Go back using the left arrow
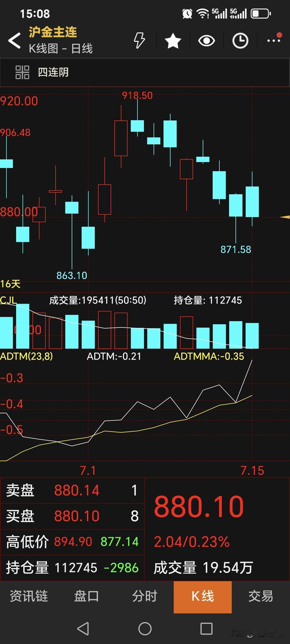Viewport: 290px width, 644px height. pos(15,41)
